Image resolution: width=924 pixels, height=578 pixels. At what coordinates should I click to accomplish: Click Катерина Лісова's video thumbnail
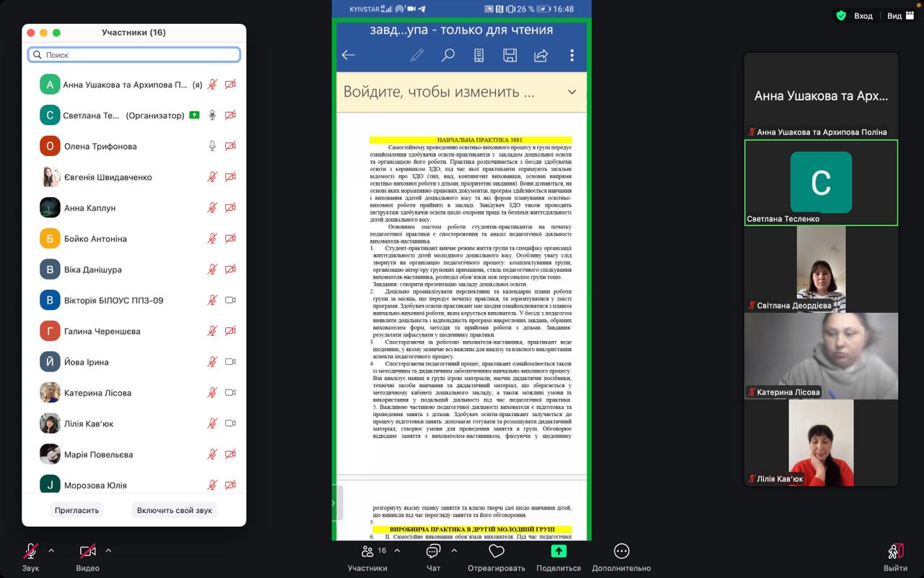tap(821, 355)
